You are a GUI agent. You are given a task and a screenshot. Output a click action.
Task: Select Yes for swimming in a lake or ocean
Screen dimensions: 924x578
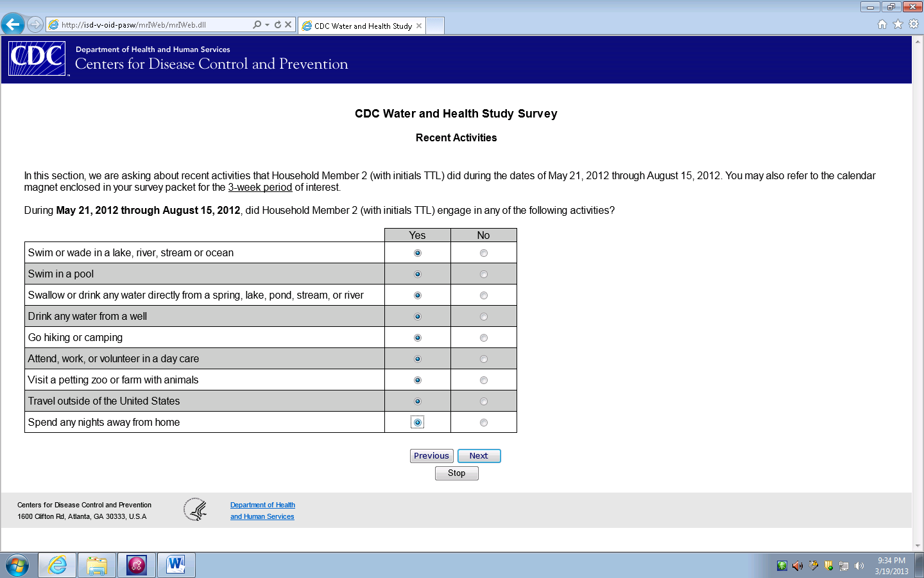(x=418, y=253)
